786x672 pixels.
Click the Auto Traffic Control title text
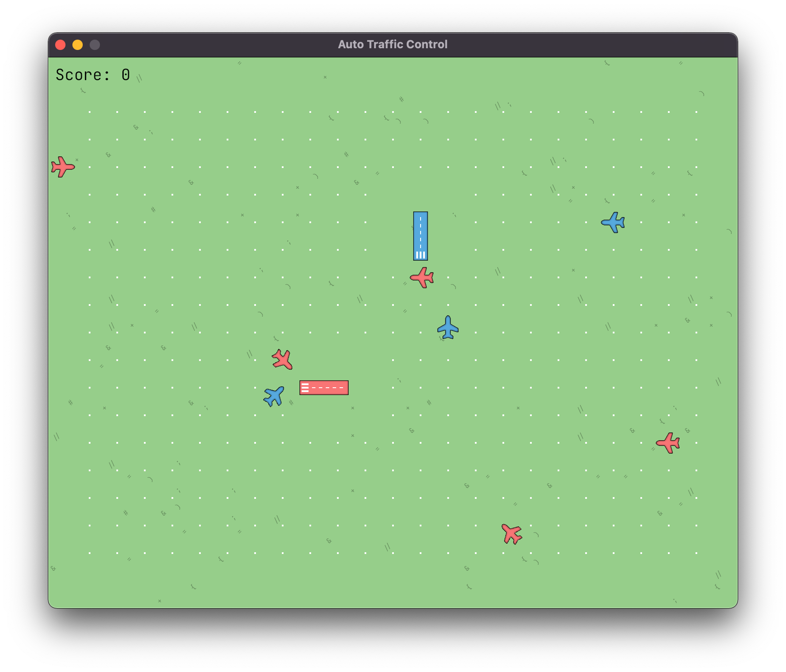coord(393,44)
